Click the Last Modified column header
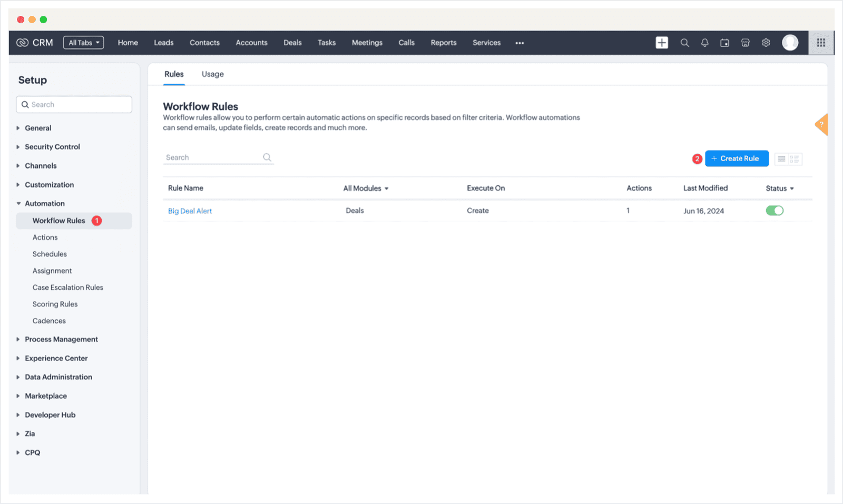Screen dimensions: 843x504 click(x=705, y=188)
